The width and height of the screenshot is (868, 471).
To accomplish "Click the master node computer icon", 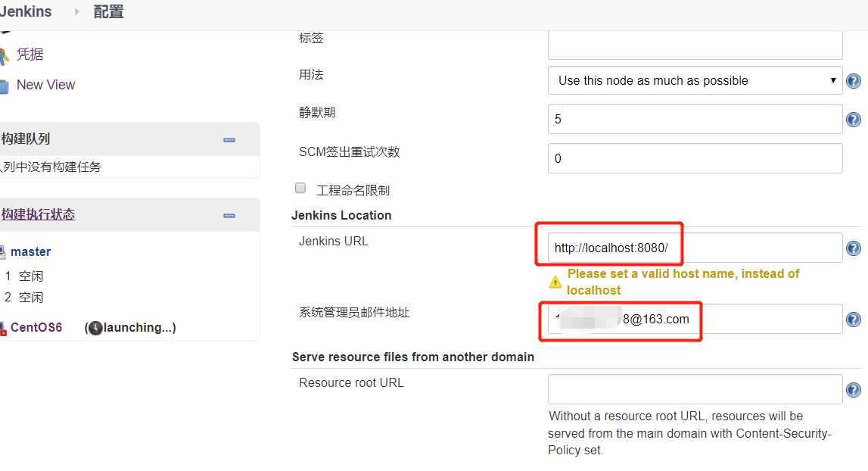I will click(x=2, y=252).
